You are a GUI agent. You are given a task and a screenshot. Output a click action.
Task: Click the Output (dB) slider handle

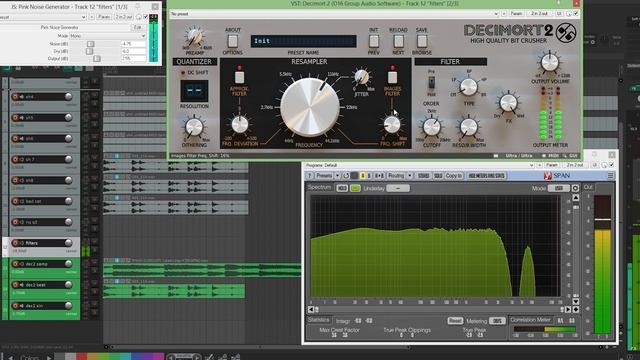point(97,59)
